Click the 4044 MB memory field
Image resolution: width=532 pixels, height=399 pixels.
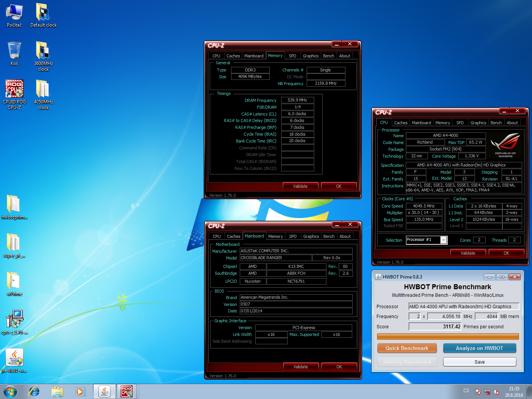[486, 316]
